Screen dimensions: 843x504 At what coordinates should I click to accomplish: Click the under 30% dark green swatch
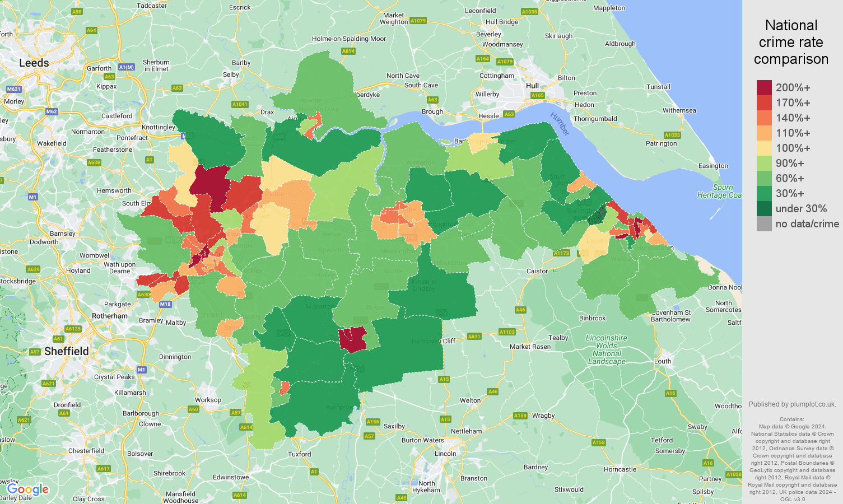tap(764, 209)
